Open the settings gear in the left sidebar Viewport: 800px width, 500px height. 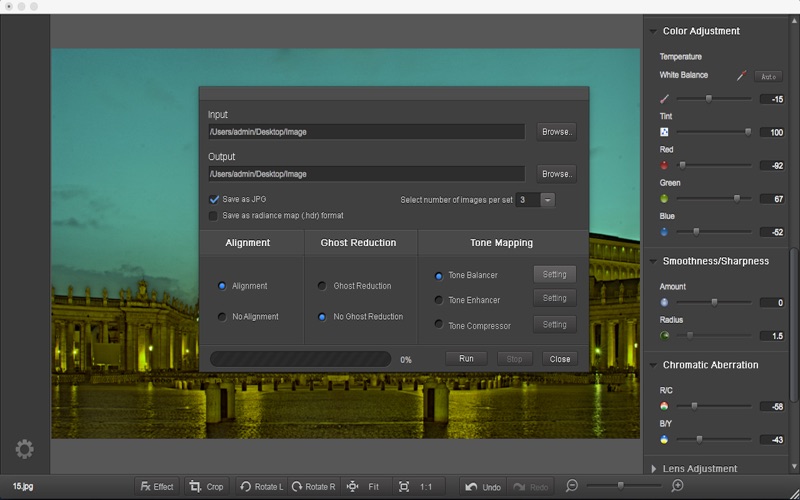tap(24, 449)
